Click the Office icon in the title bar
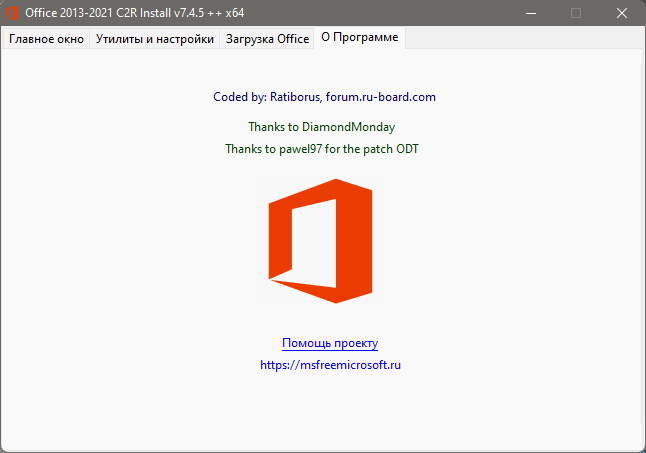 (13, 13)
